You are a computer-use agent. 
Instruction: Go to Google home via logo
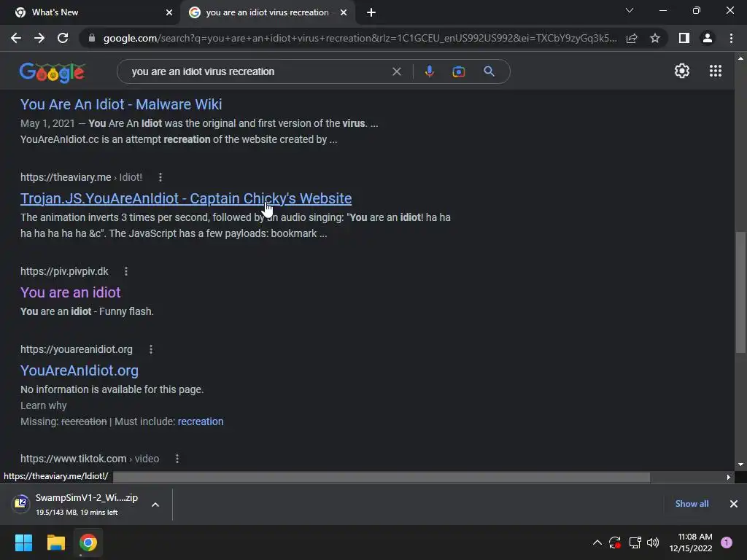point(52,72)
